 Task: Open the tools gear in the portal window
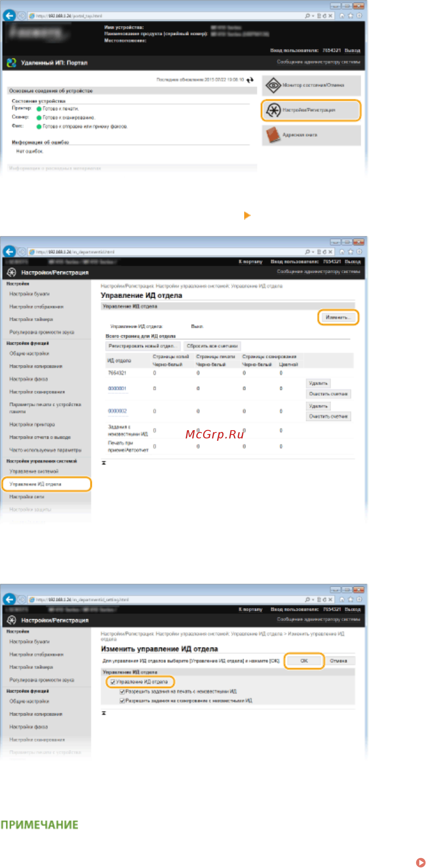click(x=359, y=15)
